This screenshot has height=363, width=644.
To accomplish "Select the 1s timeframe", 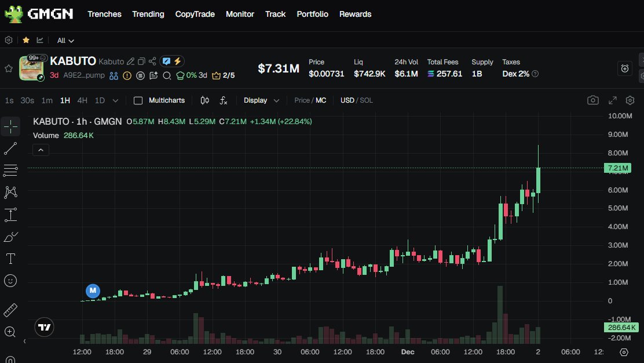I will pyautogui.click(x=9, y=100).
